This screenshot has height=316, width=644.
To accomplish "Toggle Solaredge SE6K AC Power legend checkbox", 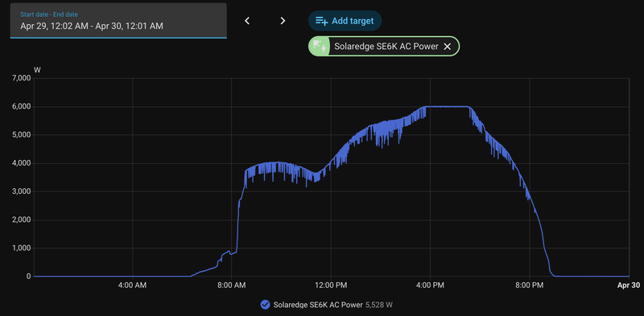I will click(265, 305).
